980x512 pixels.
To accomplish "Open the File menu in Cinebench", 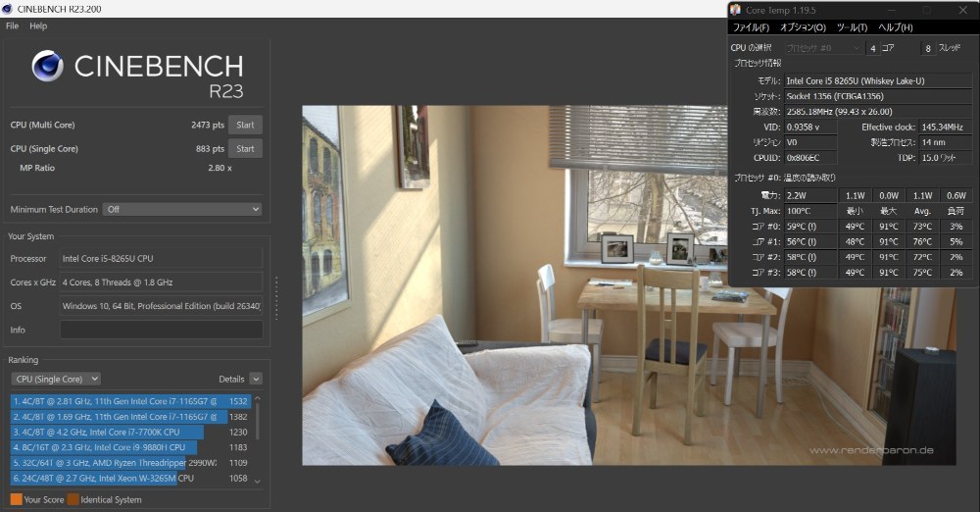I will click(12, 26).
